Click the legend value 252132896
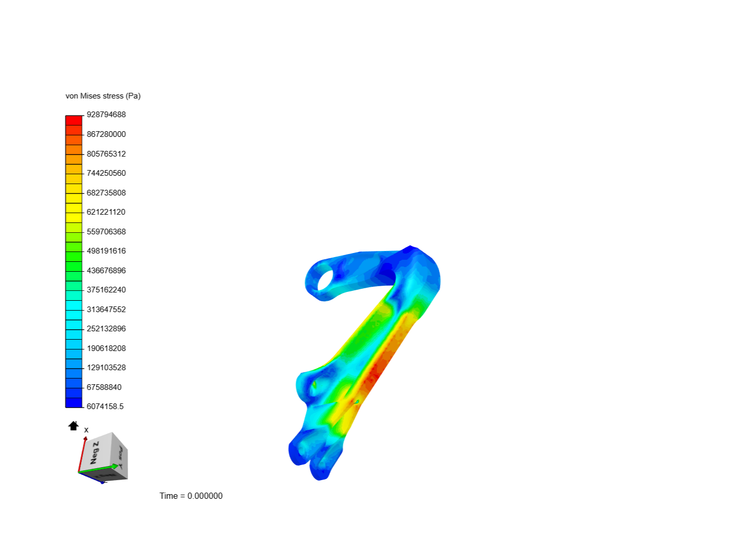Image resolution: width=747 pixels, height=560 pixels. (x=106, y=329)
